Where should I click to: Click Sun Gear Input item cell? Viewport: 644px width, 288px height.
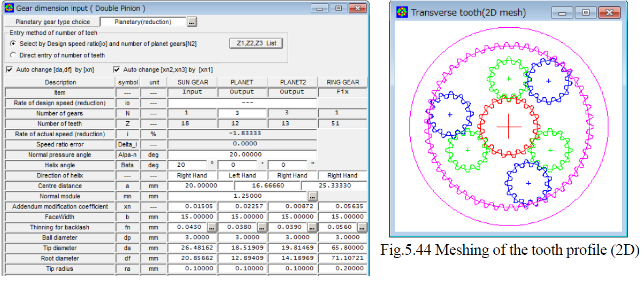click(x=191, y=92)
